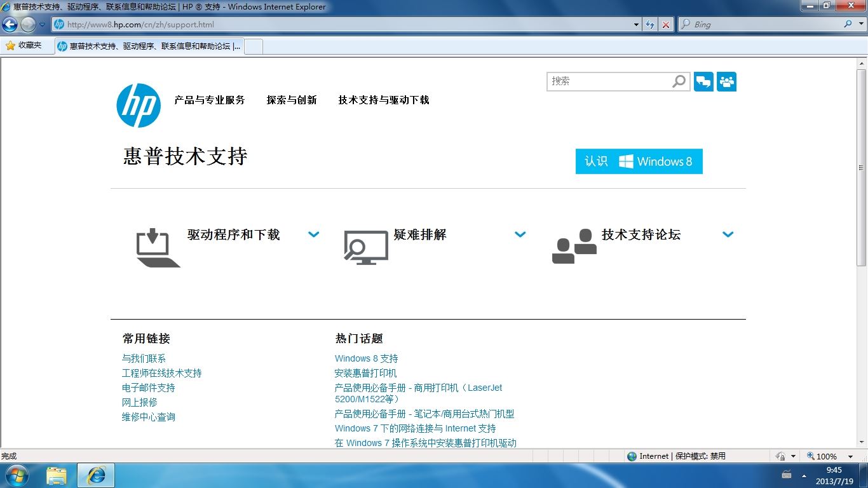
Task: Click the Internet zone globe icon in status bar
Action: point(632,456)
